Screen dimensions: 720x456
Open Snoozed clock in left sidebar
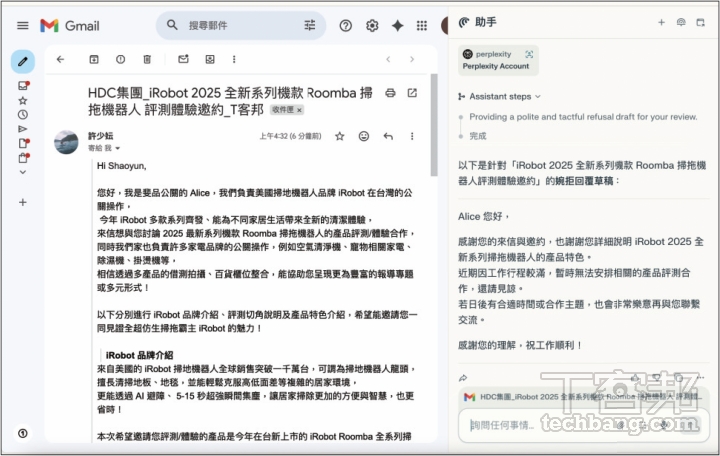pos(22,115)
